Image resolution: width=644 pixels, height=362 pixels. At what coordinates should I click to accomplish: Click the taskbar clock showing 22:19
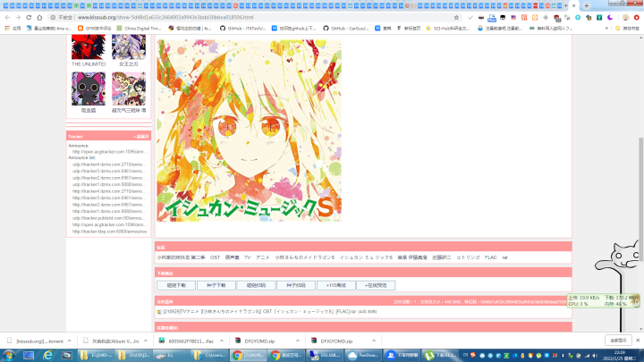tap(619, 356)
